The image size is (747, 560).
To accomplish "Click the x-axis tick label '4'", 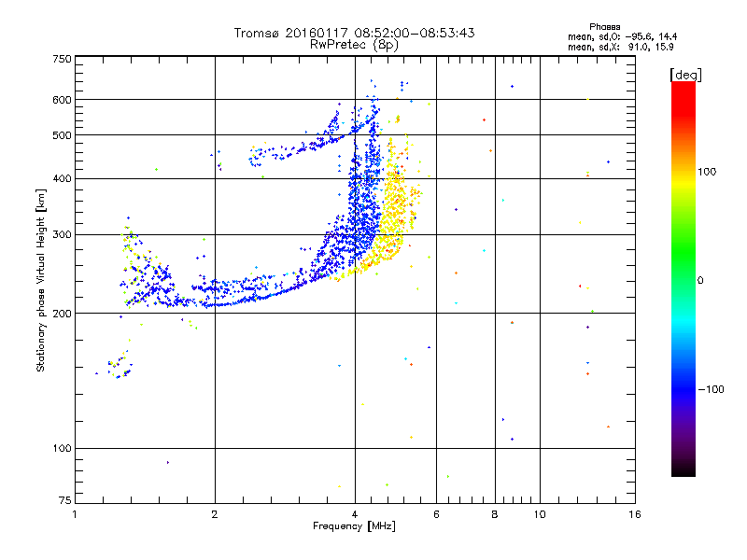I will point(355,514).
